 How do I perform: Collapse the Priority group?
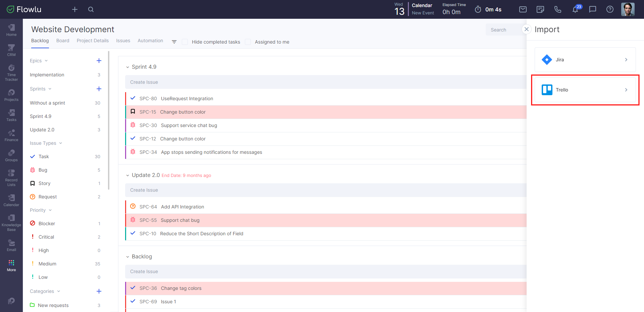(50, 210)
